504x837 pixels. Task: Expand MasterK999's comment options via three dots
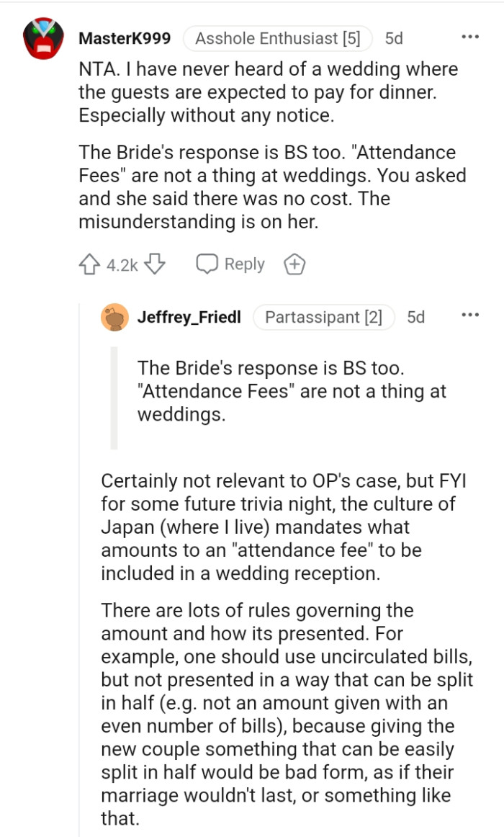(470, 36)
